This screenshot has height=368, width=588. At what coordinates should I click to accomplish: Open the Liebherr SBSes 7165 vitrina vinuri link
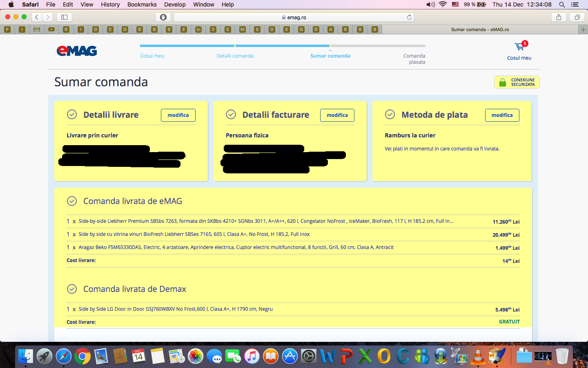pyautogui.click(x=194, y=234)
